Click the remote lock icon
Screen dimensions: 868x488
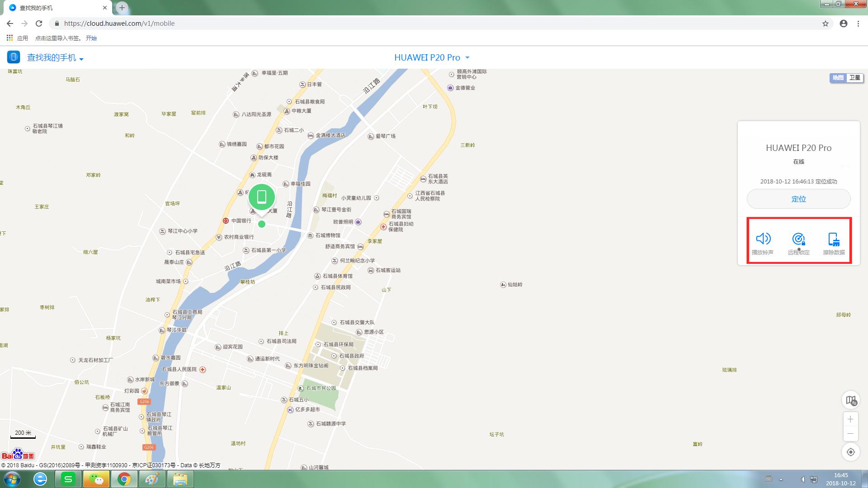click(x=798, y=239)
